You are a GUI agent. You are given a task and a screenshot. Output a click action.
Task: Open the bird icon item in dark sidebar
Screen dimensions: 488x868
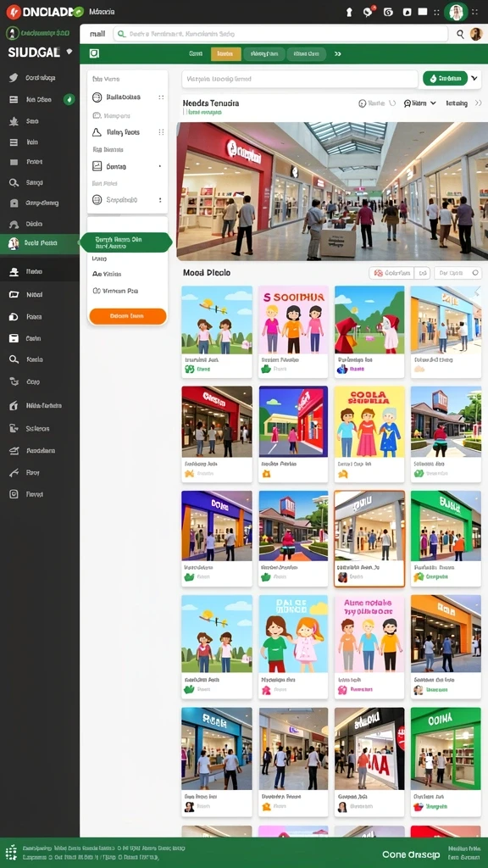pos(14,77)
